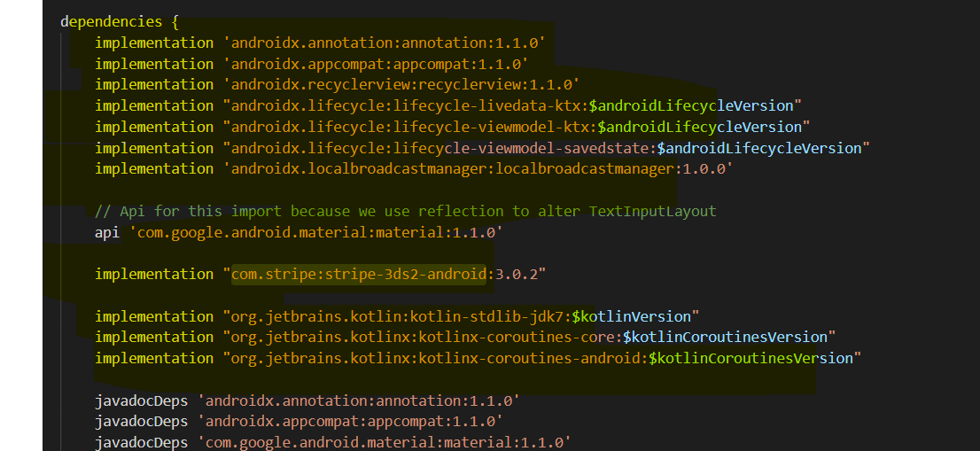Place cursor on the opening curly brace after dependencies
This screenshot has height=451, width=980.
(x=175, y=21)
